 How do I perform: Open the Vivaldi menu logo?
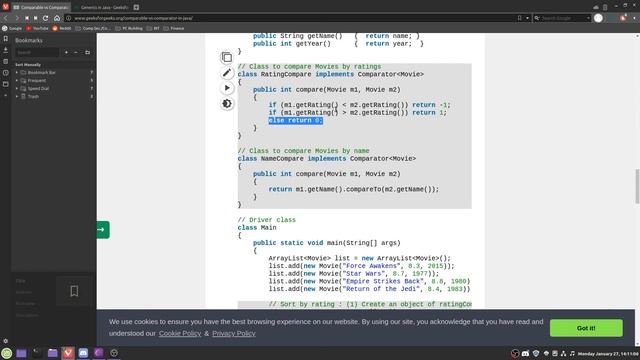(5, 7)
